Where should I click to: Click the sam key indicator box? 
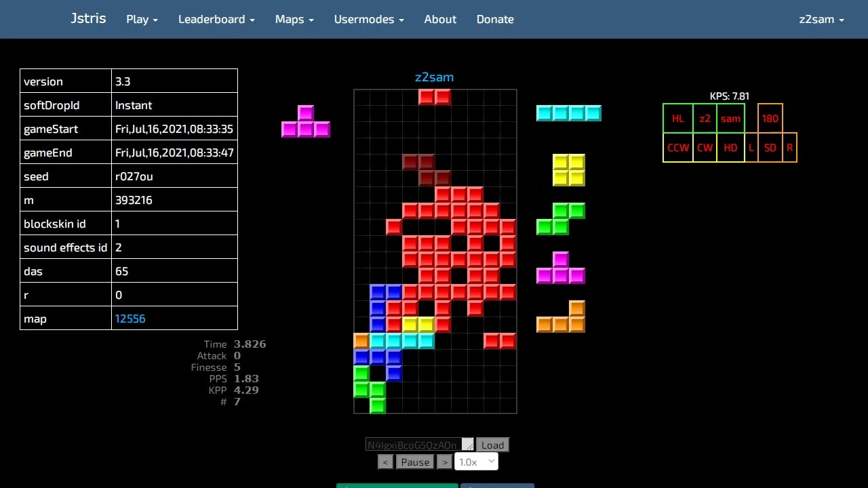731,119
